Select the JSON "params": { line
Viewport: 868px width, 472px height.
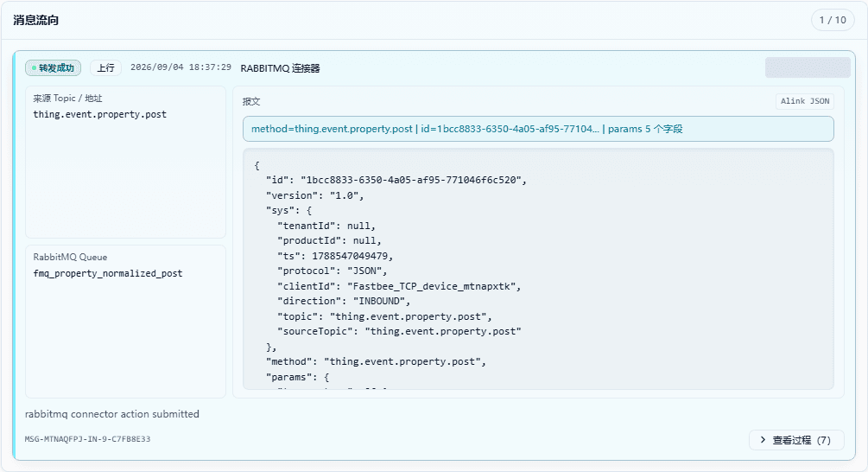[298, 377]
